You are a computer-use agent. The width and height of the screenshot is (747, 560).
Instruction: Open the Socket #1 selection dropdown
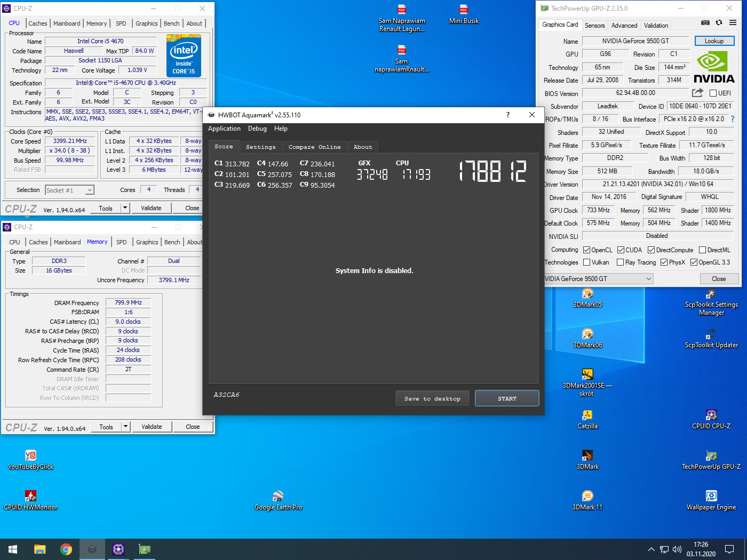69,190
